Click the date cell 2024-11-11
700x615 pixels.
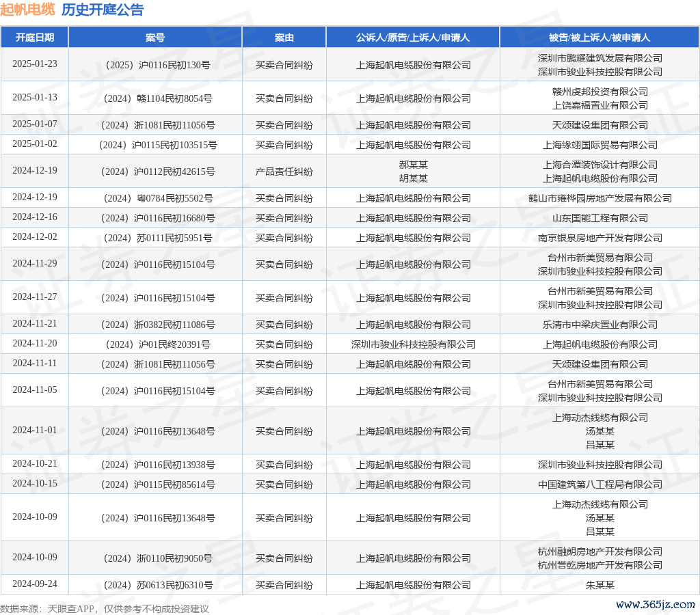pos(35,364)
